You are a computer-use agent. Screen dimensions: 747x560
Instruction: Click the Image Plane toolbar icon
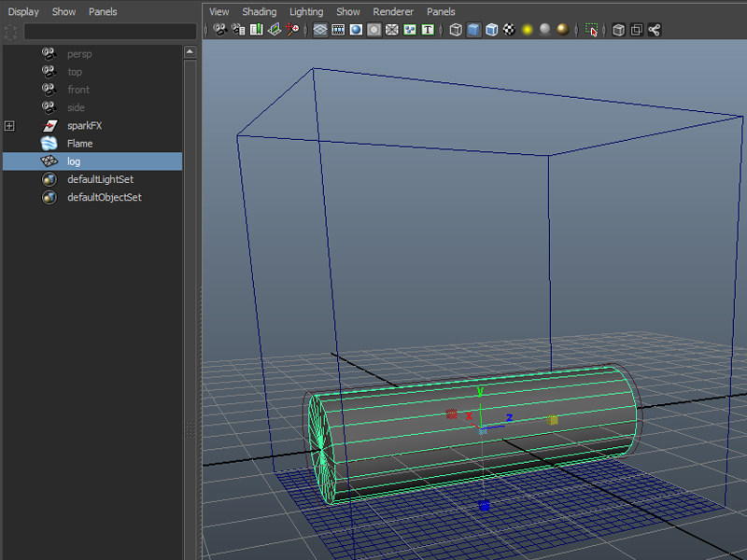click(275, 30)
